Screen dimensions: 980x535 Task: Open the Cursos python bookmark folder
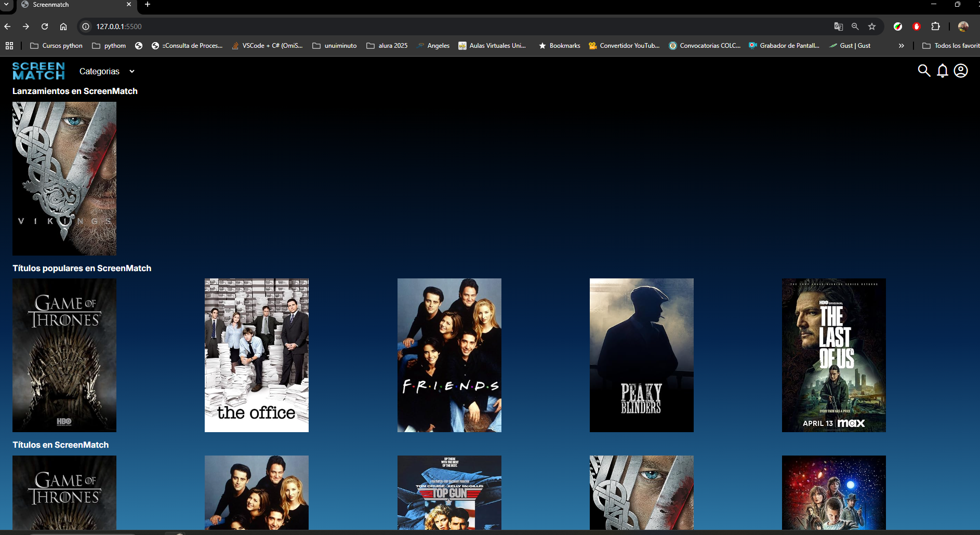[x=57, y=46]
